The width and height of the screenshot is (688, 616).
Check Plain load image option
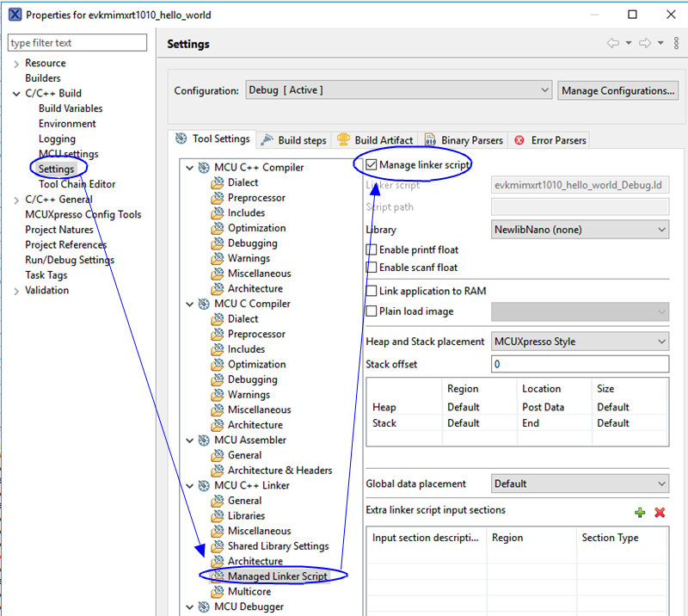pyautogui.click(x=372, y=311)
